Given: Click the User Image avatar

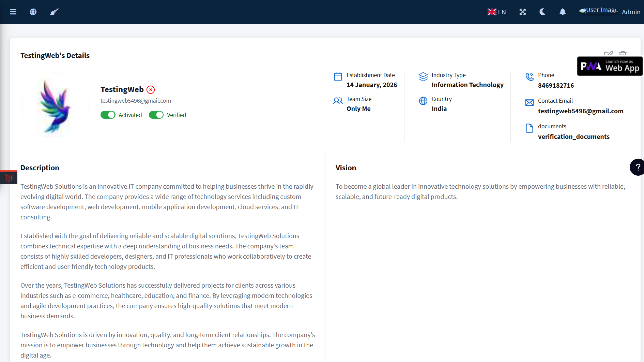Looking at the screenshot, I should [598, 11].
